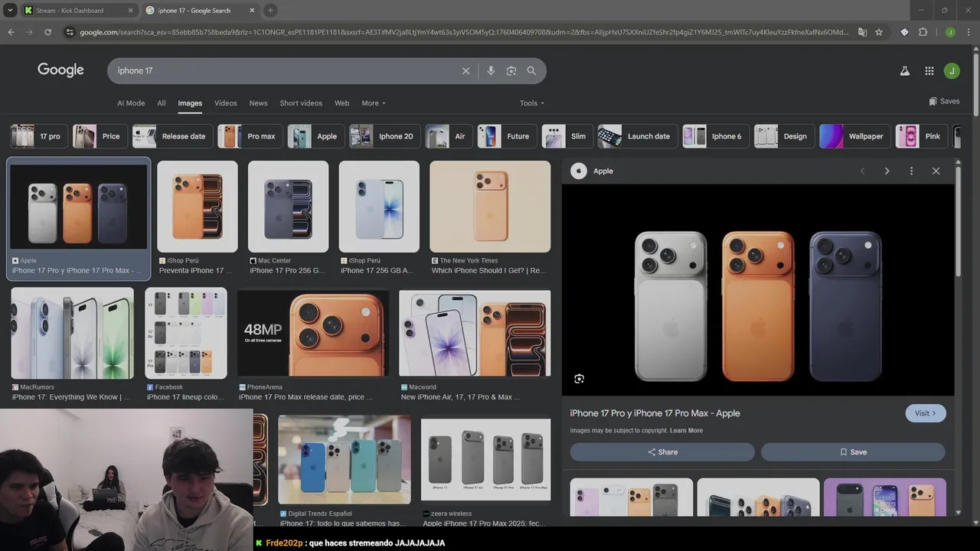Switch to Short videos tab
Screen dimensions: 980x551
pos(301,103)
